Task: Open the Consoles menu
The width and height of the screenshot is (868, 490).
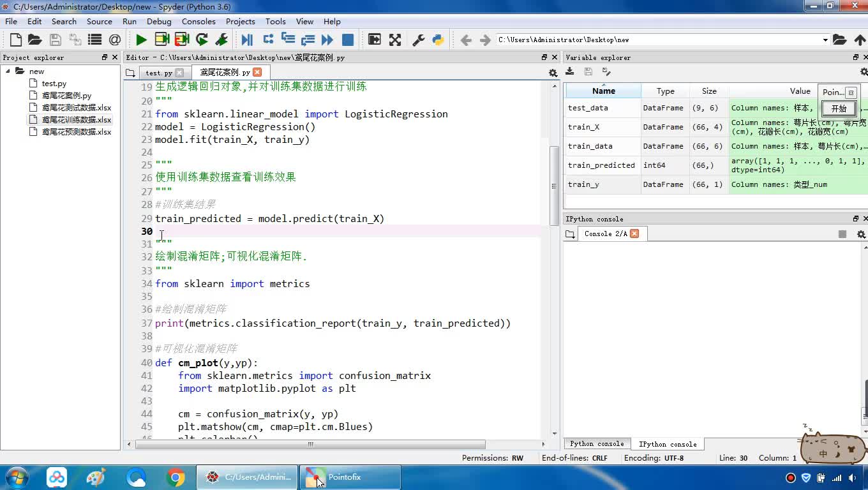Action: [x=198, y=21]
